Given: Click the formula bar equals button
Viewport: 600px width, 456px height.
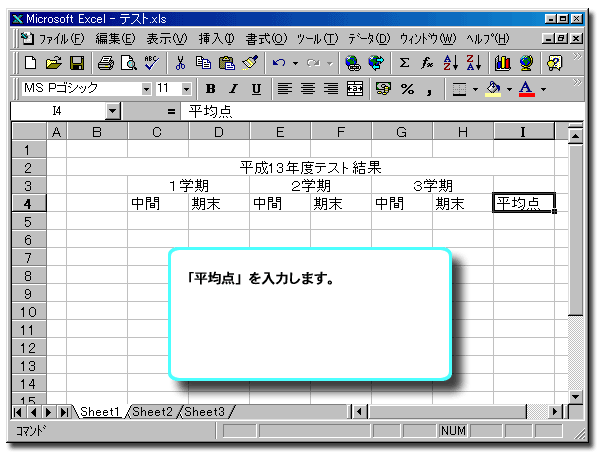Looking at the screenshot, I should point(171,111).
